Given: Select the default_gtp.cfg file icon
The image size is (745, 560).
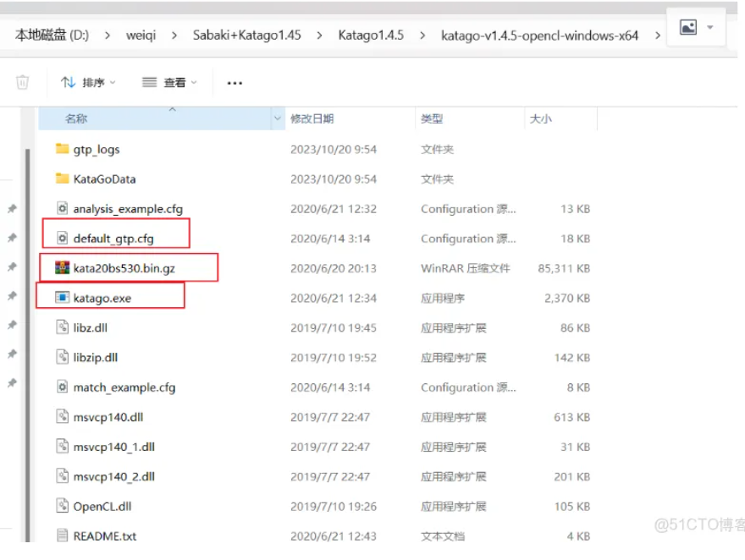Looking at the screenshot, I should coord(63,238).
